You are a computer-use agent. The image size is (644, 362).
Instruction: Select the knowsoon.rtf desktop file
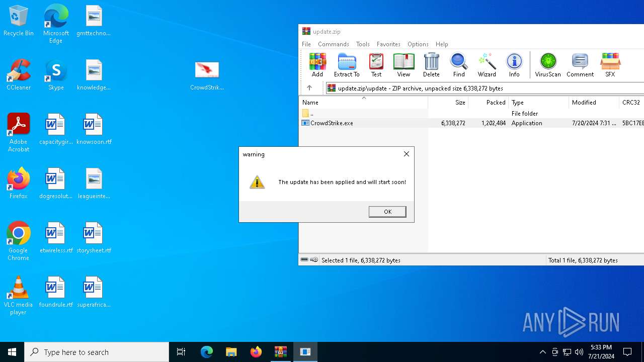pos(94,129)
